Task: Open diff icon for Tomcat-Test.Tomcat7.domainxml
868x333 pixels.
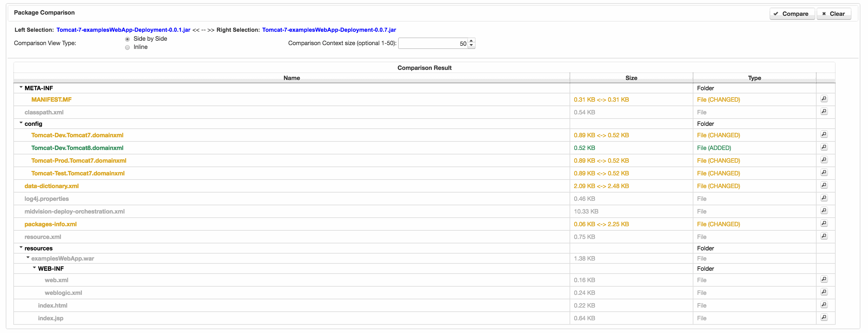Action: point(824,173)
